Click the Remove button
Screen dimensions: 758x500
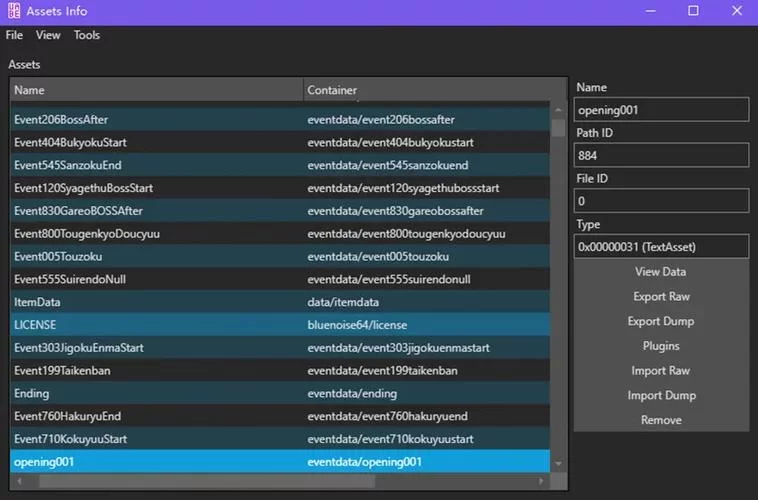pyautogui.click(x=661, y=420)
